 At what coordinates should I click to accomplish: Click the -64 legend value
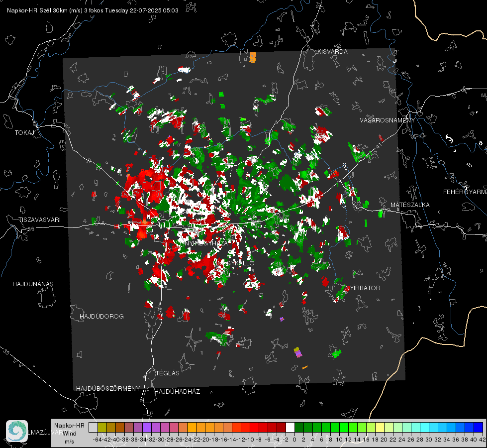(97, 440)
